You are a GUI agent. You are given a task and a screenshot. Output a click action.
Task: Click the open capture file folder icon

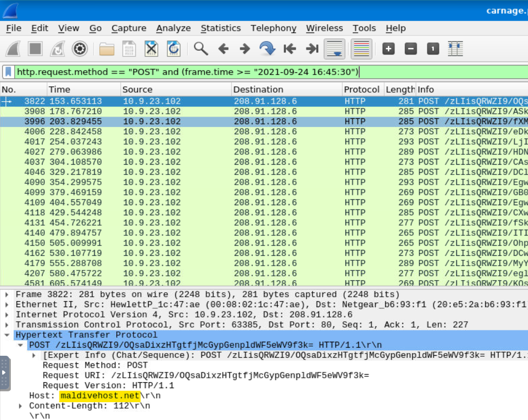click(x=106, y=49)
